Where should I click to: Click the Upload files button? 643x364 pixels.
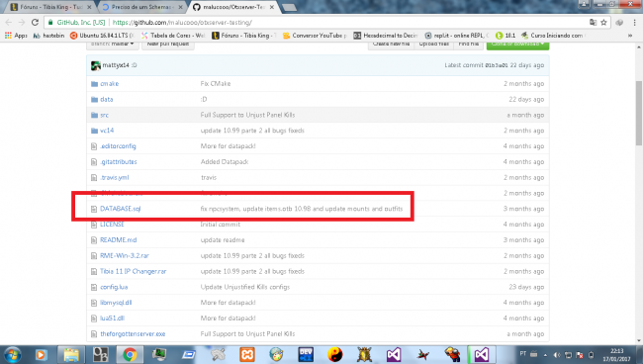tap(434, 45)
